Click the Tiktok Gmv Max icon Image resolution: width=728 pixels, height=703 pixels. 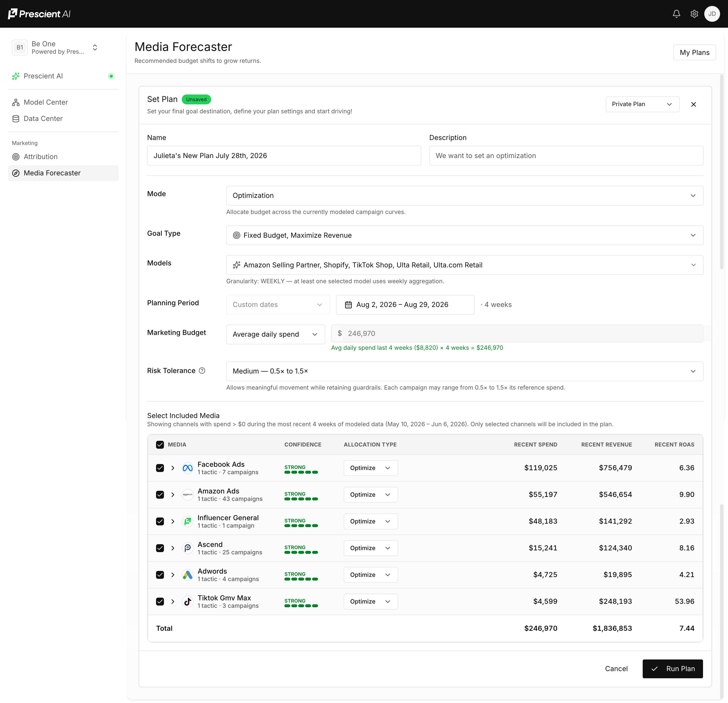click(188, 602)
